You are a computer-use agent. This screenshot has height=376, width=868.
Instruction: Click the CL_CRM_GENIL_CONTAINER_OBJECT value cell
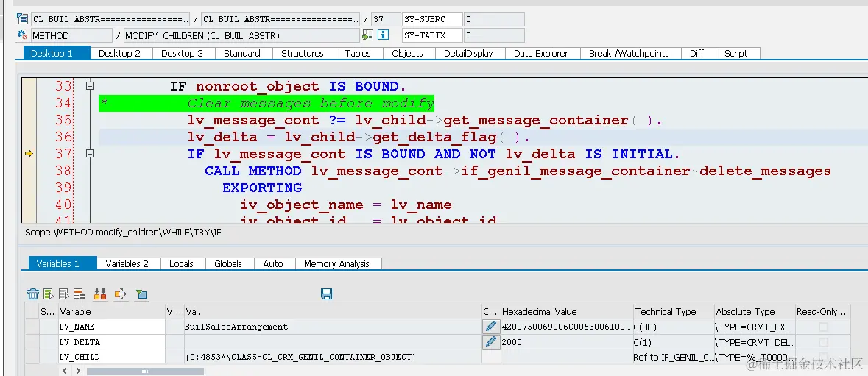tap(332, 357)
